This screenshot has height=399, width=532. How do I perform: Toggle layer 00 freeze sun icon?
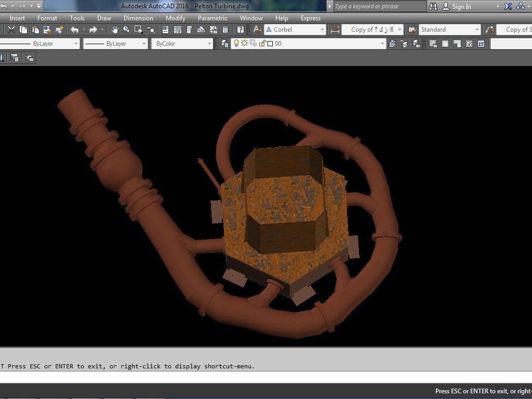pos(244,44)
